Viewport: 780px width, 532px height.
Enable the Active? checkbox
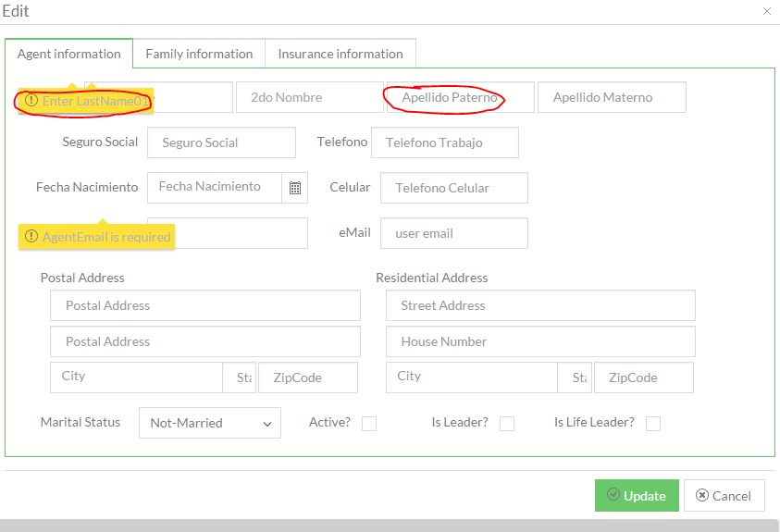pyautogui.click(x=369, y=424)
